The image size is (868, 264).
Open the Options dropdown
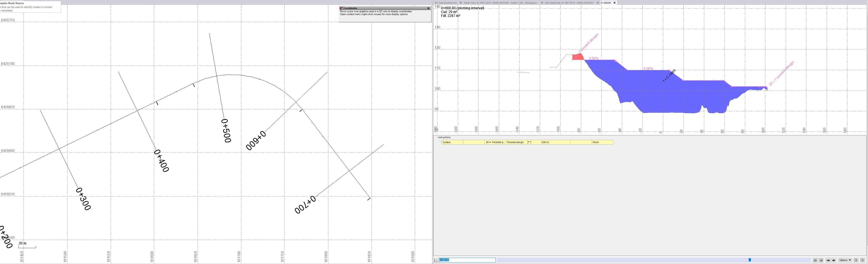point(845,260)
